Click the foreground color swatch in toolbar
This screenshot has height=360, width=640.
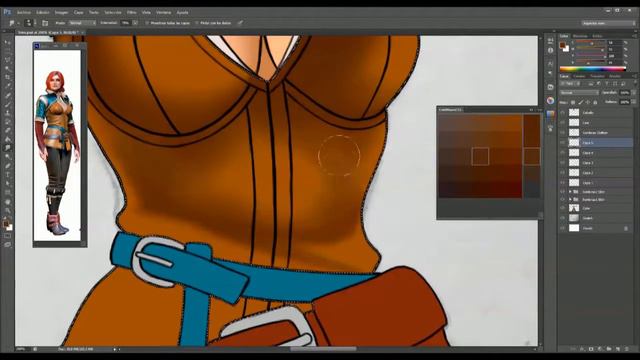tap(6, 224)
